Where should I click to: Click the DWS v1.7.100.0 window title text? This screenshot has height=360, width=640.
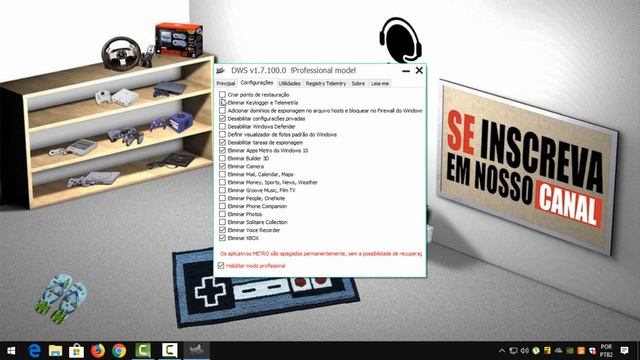click(293, 71)
